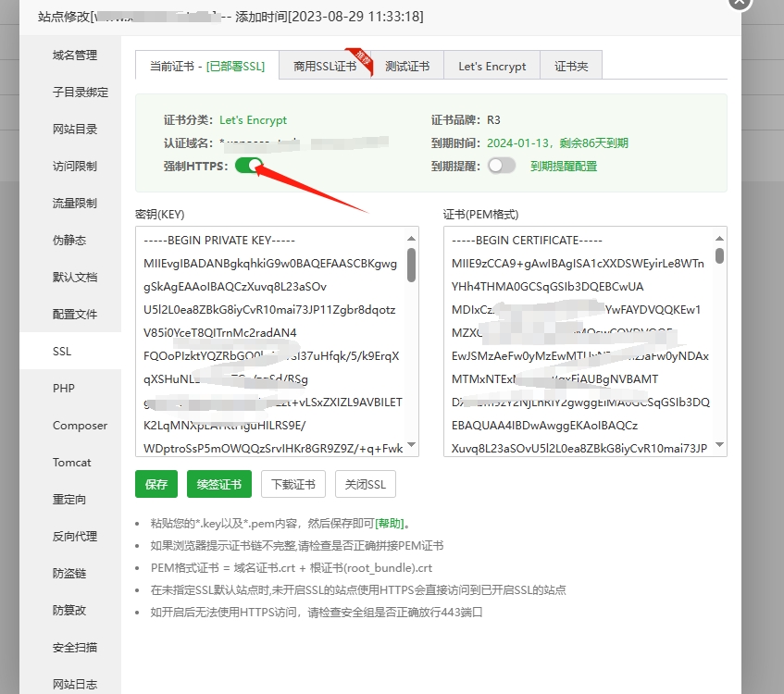
Task: Open the 商用SSL证书 tab
Action: (325, 66)
